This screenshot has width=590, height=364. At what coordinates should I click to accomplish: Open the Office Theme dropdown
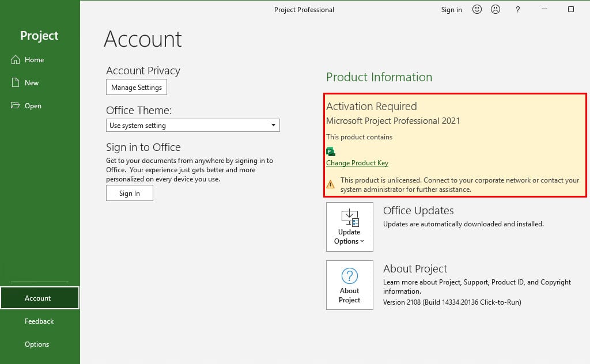click(x=192, y=125)
